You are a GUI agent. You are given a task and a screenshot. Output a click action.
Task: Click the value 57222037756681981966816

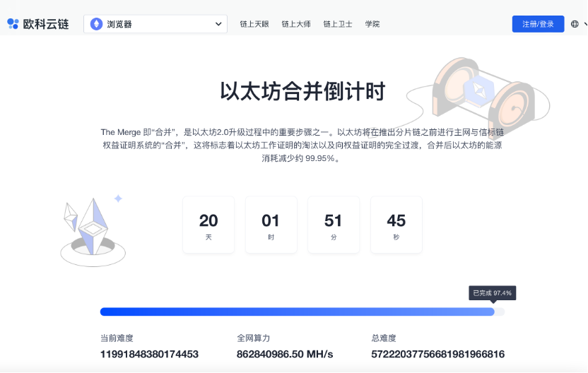coord(438,354)
